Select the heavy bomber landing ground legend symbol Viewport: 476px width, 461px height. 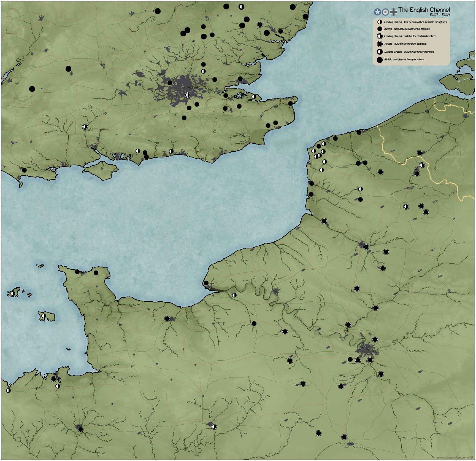(x=380, y=52)
